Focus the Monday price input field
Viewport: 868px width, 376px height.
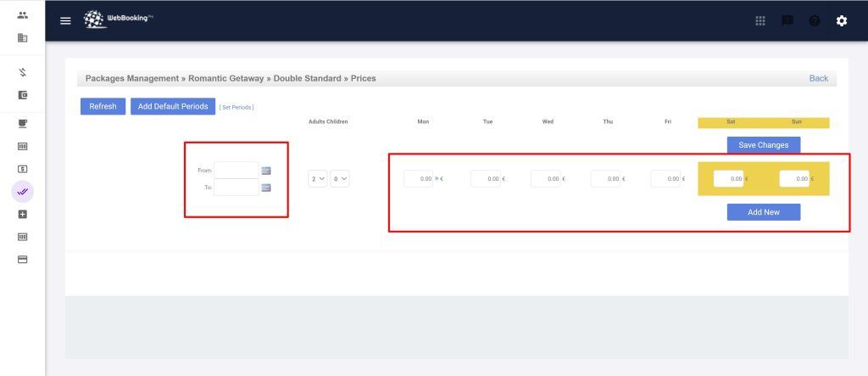click(x=418, y=179)
